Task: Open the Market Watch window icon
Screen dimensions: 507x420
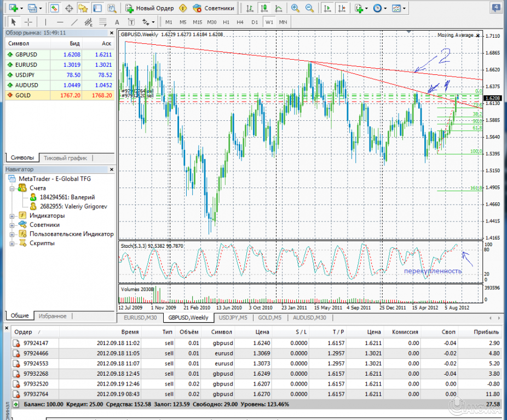Action: 55,8
